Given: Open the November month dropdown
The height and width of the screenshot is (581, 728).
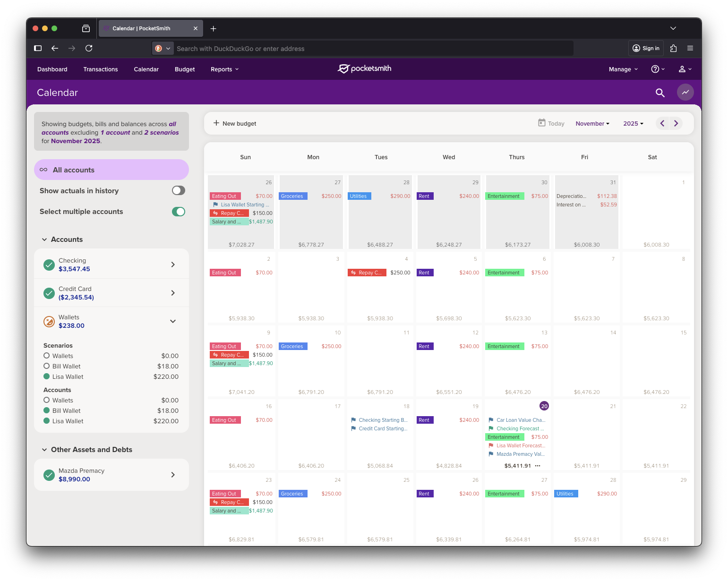Looking at the screenshot, I should (x=592, y=124).
